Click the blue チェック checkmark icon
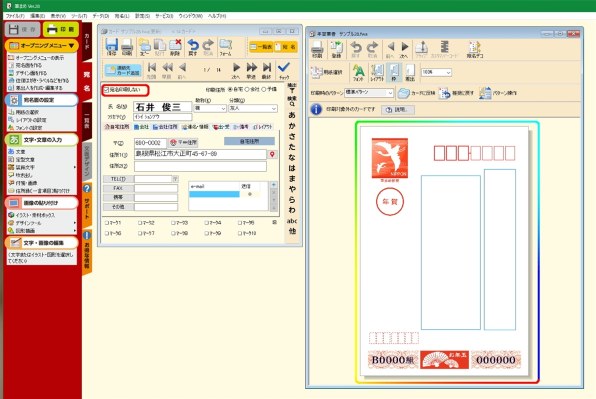This screenshot has height=399, width=596. pyautogui.click(x=284, y=70)
